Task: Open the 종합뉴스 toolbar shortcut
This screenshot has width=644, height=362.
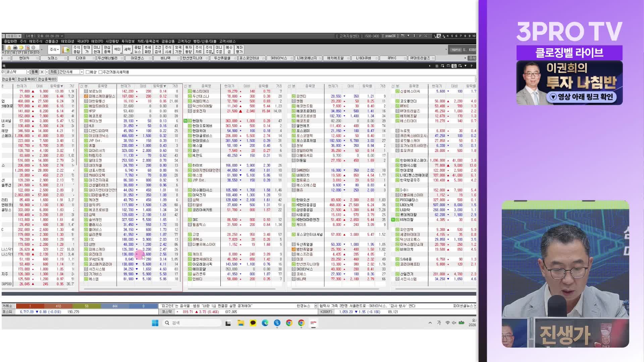Action: (138, 50)
